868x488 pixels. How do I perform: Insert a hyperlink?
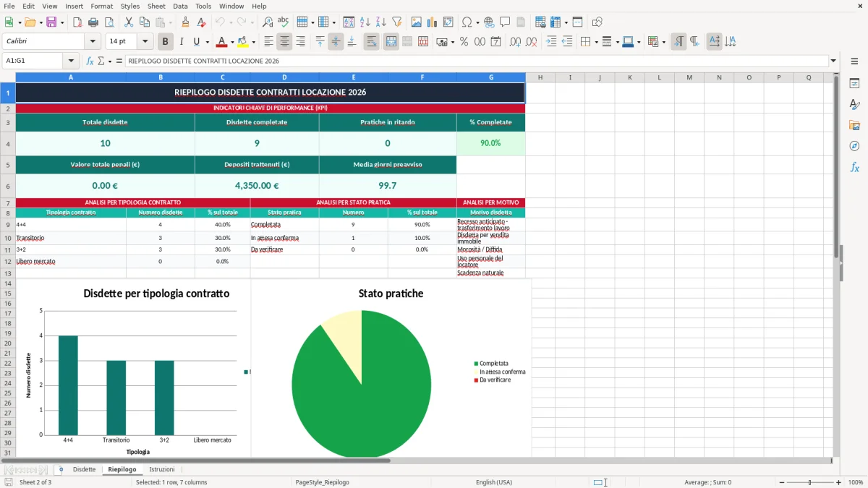[x=489, y=22]
